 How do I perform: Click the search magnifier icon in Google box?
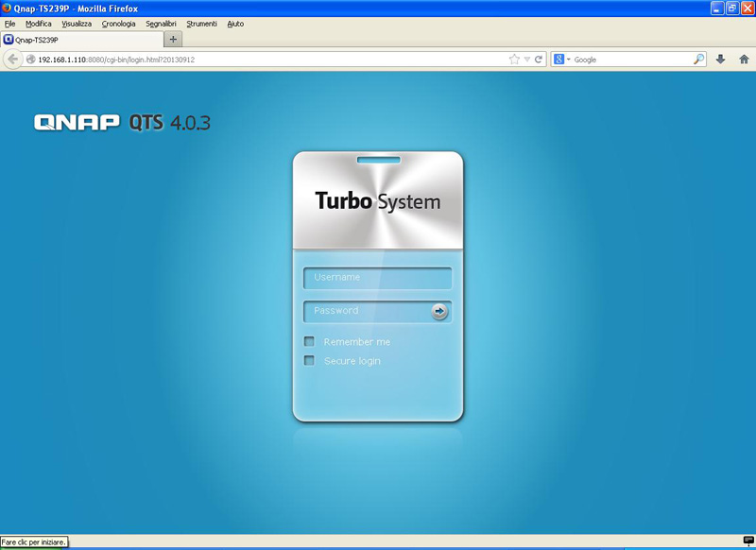(x=698, y=59)
